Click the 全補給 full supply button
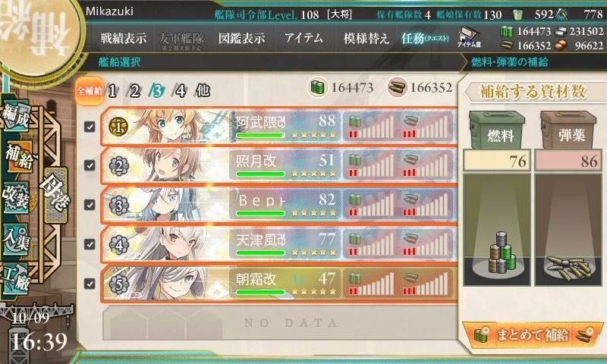This screenshot has height=364, width=607. tap(90, 91)
